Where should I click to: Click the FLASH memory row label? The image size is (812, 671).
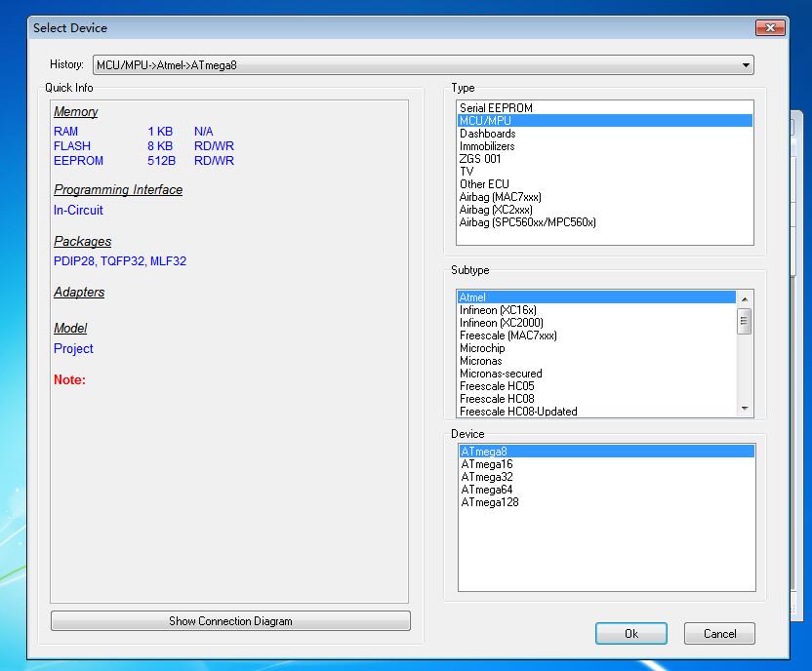(72, 146)
